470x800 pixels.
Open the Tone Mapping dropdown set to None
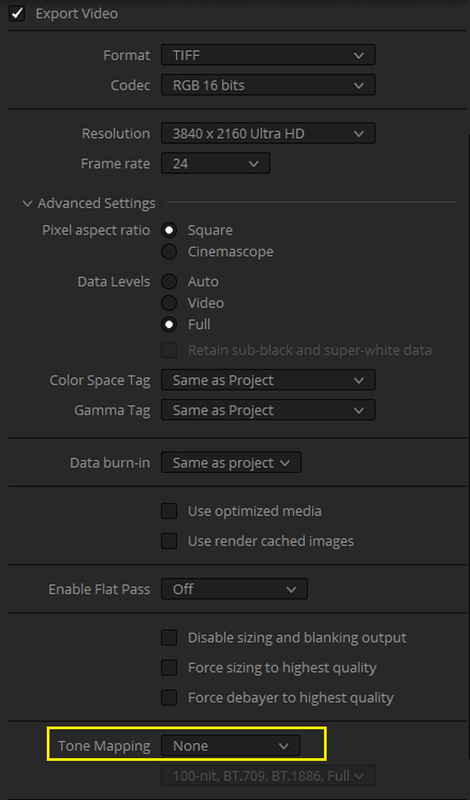(231, 746)
